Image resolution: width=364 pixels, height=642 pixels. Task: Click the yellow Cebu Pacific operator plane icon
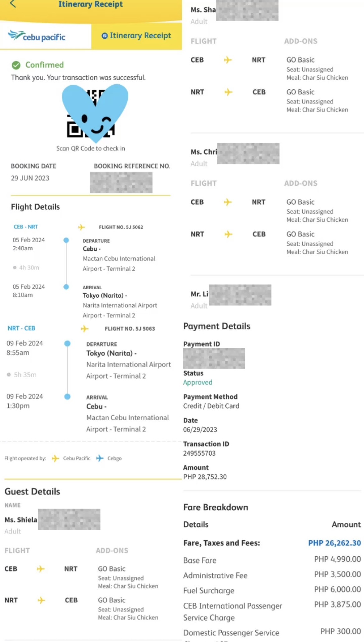point(55,458)
